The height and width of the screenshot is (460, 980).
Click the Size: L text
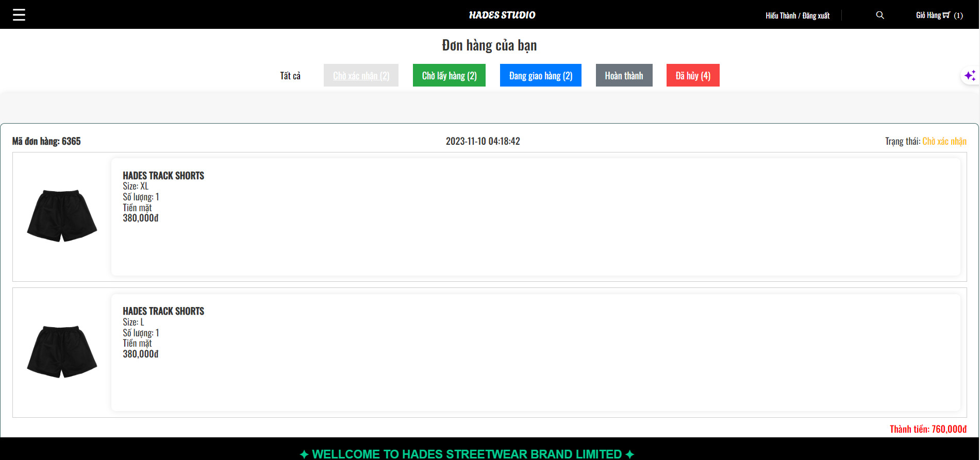tap(134, 322)
